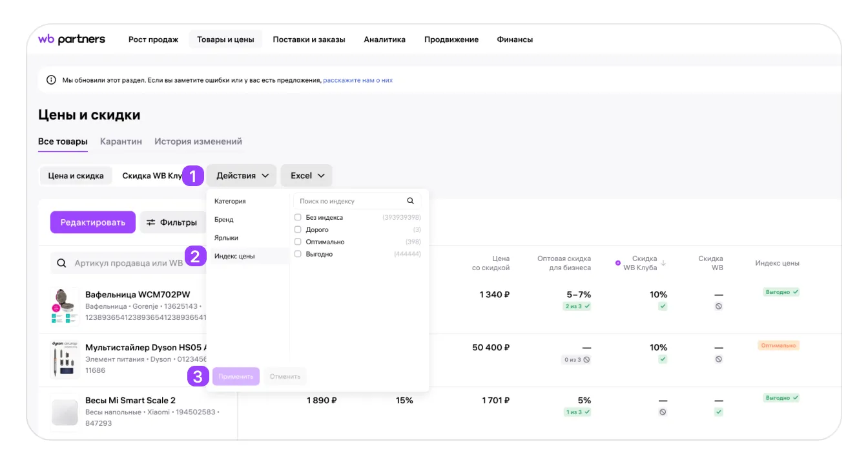This screenshot has height=464, width=868.
Task: Open the Excel dropdown menu
Action: pos(307,176)
